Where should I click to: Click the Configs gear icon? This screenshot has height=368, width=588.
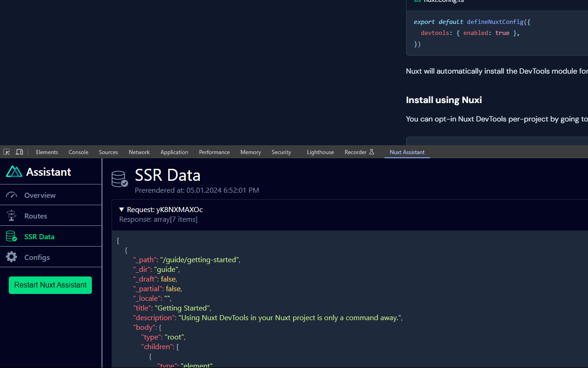pyautogui.click(x=11, y=257)
